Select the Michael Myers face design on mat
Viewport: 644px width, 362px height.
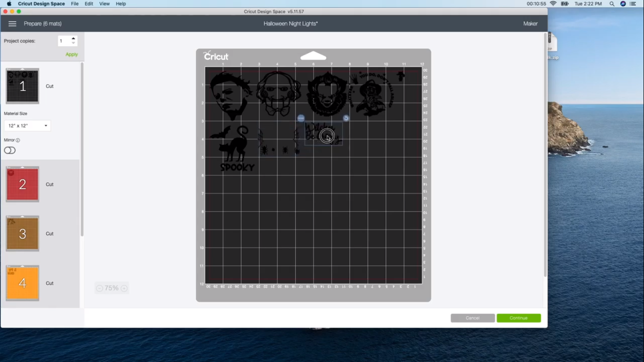231,96
